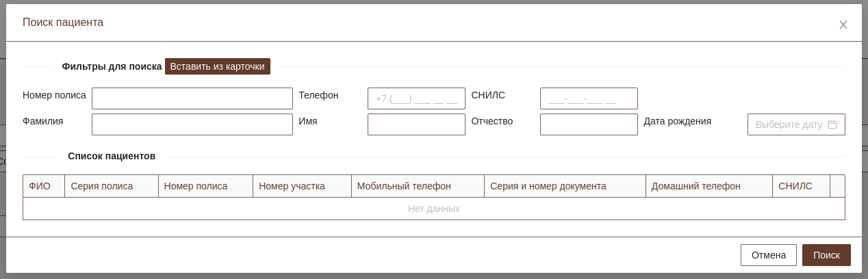Screen dimensions: 868x279
Task: Click the Домашний телефон column header
Action: (696, 186)
